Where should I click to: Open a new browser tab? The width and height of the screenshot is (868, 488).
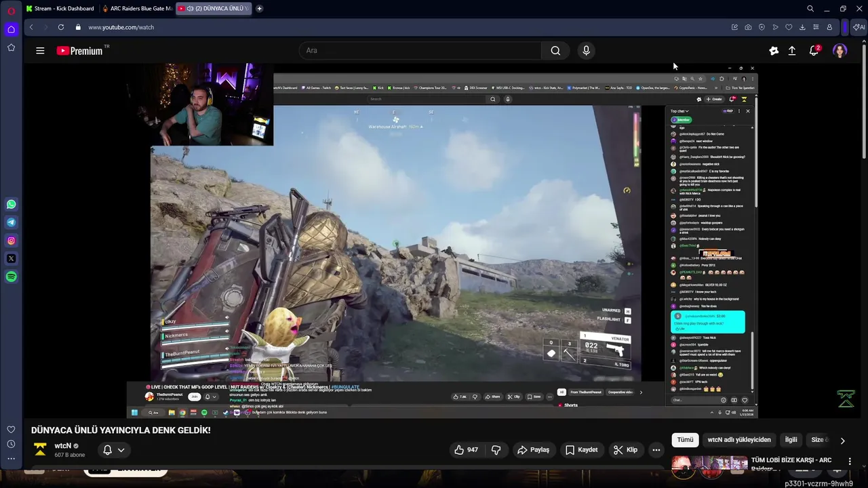pyautogui.click(x=259, y=9)
